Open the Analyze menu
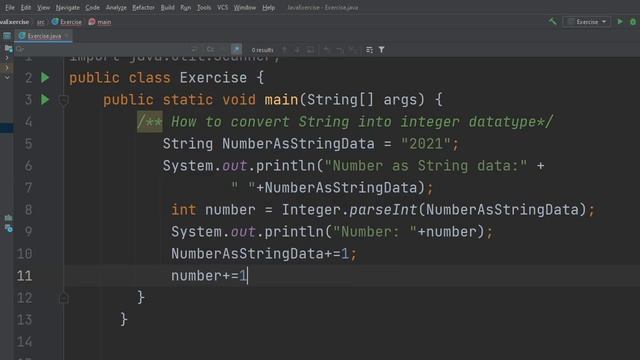The image size is (640, 360). click(116, 7)
